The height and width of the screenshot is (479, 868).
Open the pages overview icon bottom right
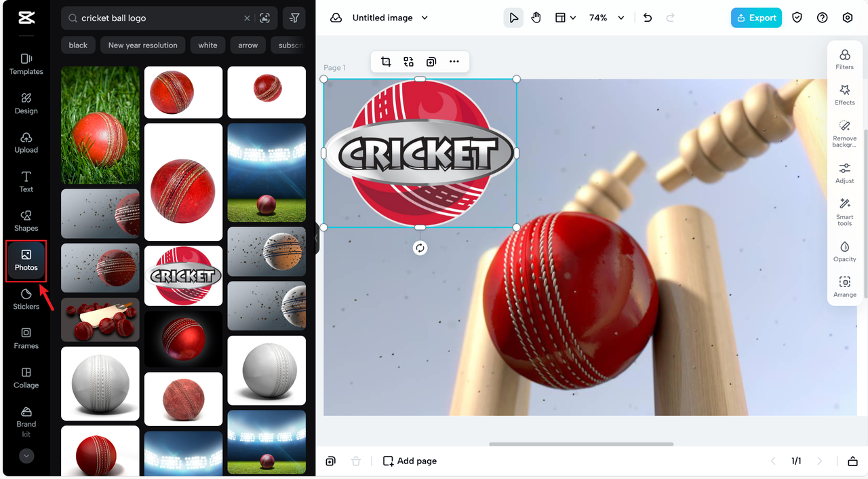click(852, 461)
